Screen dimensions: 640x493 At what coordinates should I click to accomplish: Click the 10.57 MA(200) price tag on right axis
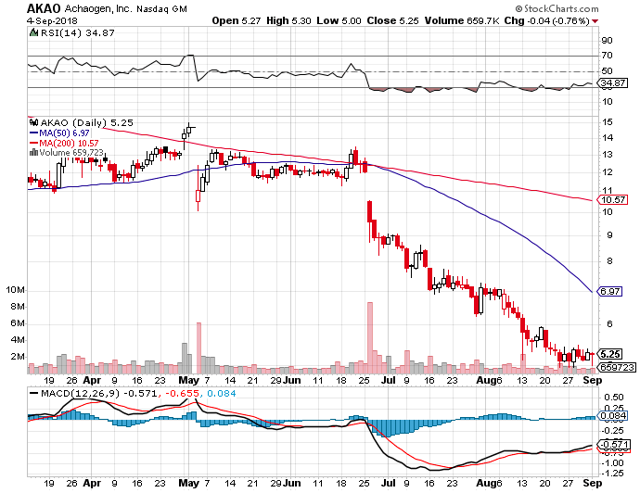click(x=612, y=200)
